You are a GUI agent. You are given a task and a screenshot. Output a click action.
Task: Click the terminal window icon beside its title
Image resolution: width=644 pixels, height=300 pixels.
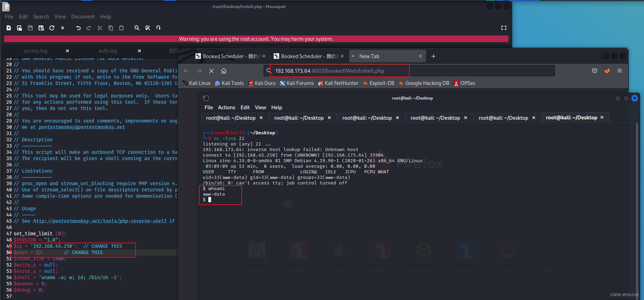click(206, 98)
